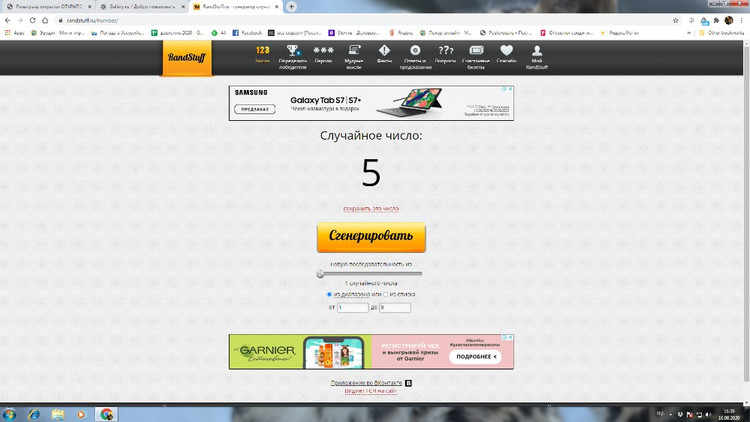The height and width of the screenshot is (422, 750).
Task: Click the 'сохранить это число' link
Action: tap(371, 209)
